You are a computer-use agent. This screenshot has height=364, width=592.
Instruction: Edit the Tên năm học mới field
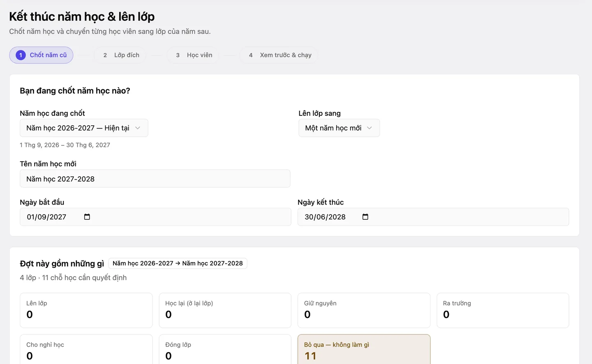coord(155,179)
